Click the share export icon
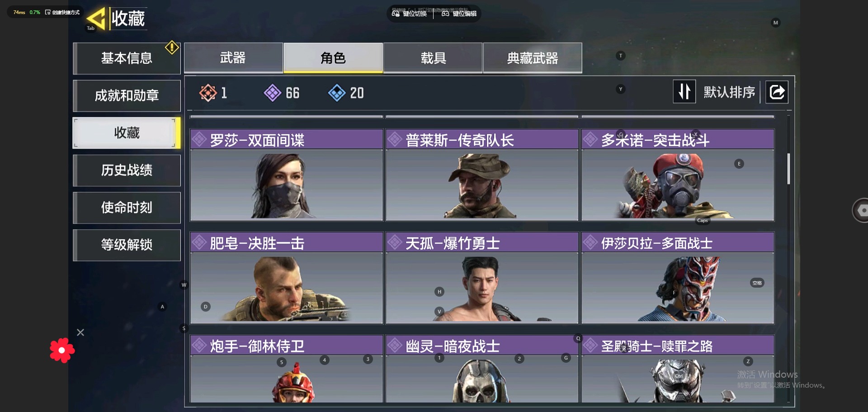The width and height of the screenshot is (868, 412). coord(777,92)
